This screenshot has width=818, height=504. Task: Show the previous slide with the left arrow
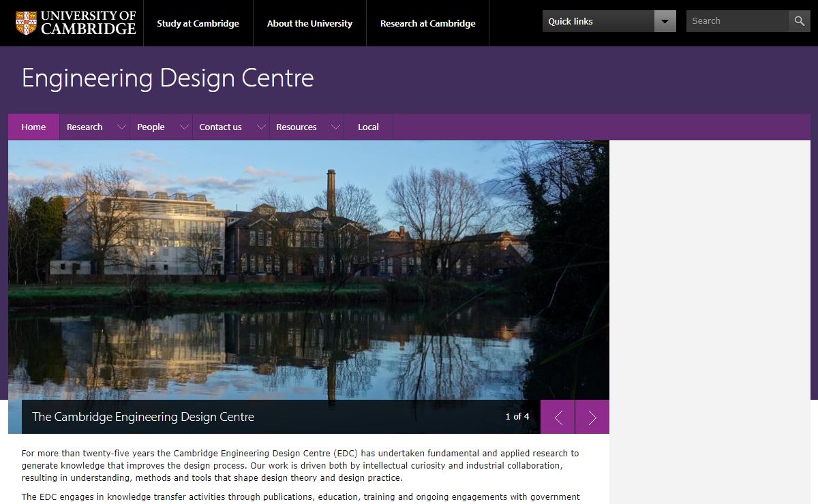[x=558, y=417]
